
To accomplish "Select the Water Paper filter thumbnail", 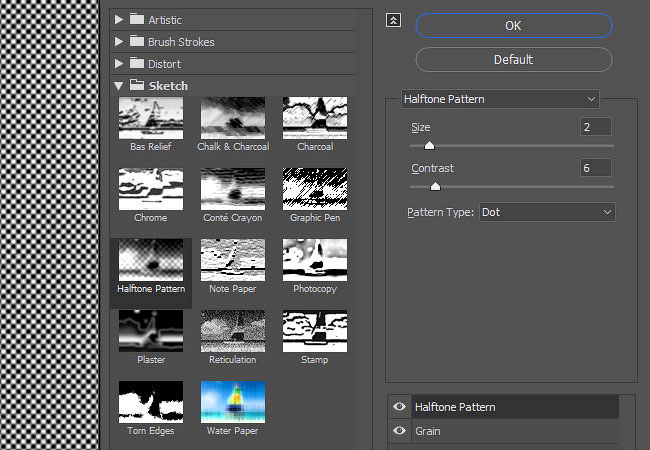I will tap(233, 402).
